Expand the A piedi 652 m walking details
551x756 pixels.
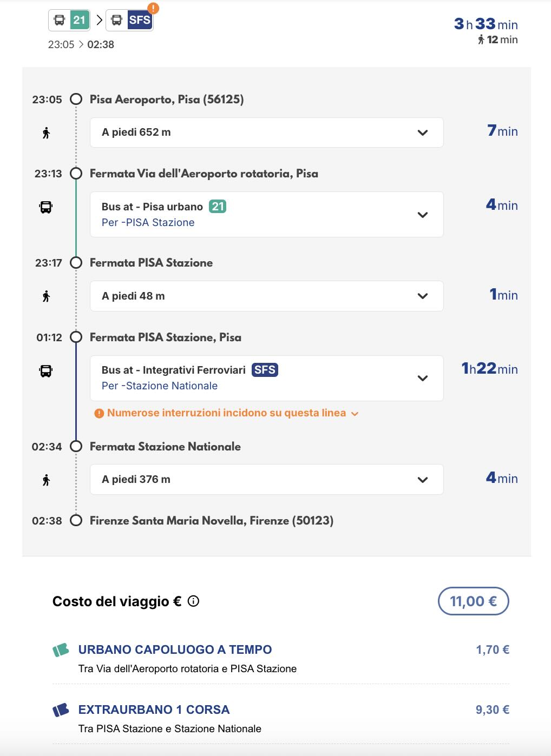tap(423, 132)
